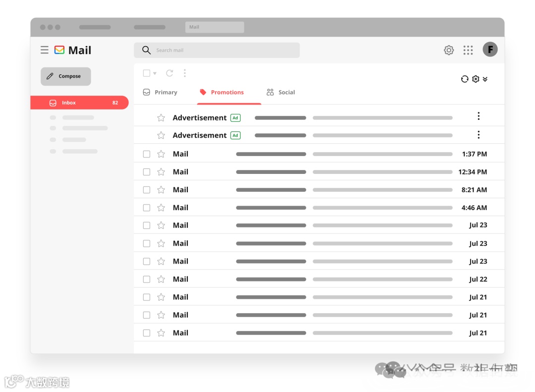Screen dimensions: 535x392
Task: Star the 1:37 PM mail
Action: point(161,154)
